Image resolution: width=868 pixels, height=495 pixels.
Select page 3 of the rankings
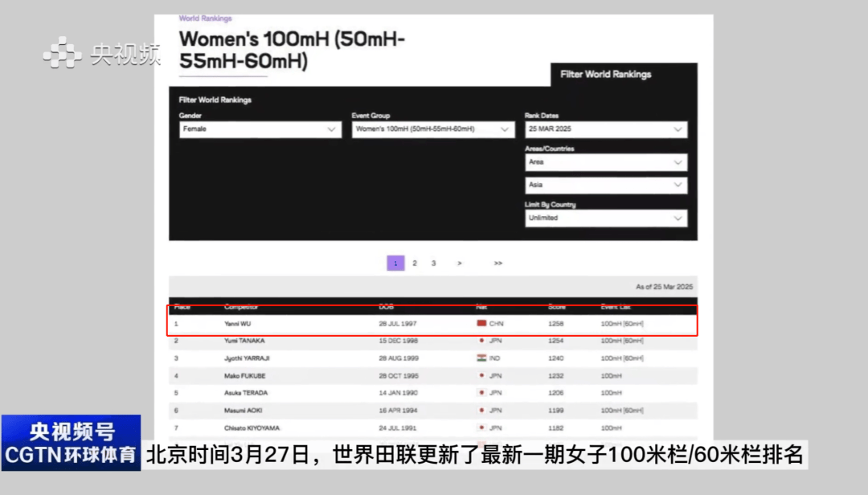(433, 263)
